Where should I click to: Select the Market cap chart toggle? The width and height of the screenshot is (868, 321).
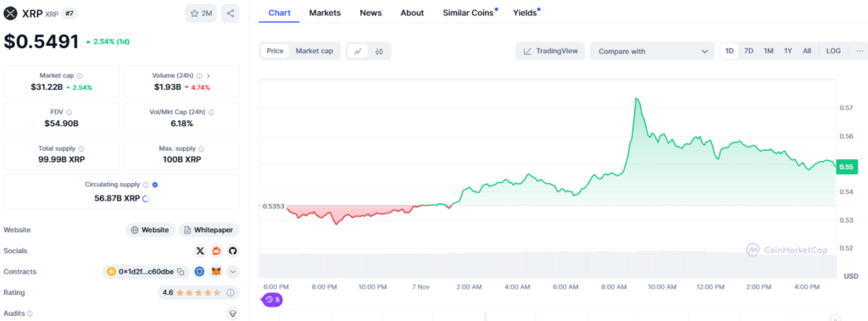pos(314,51)
